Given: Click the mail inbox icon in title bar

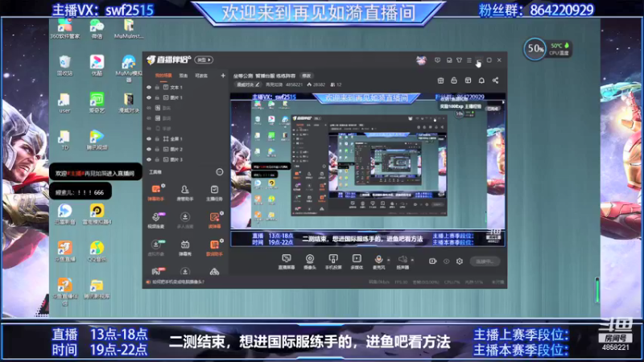Looking at the screenshot, I should click(x=449, y=60).
